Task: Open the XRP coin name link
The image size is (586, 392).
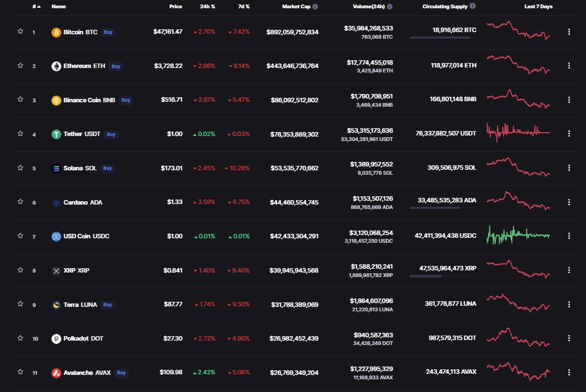Action: tap(76, 270)
